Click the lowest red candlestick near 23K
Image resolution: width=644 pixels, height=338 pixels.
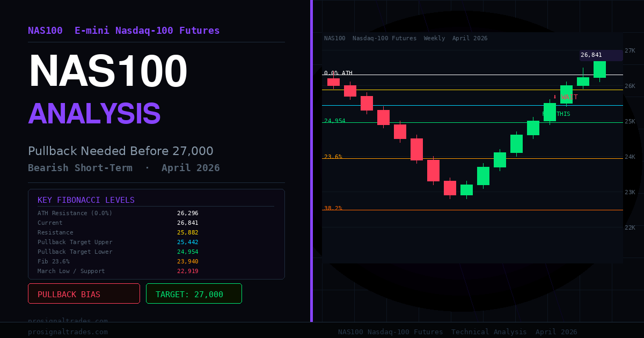(450, 188)
